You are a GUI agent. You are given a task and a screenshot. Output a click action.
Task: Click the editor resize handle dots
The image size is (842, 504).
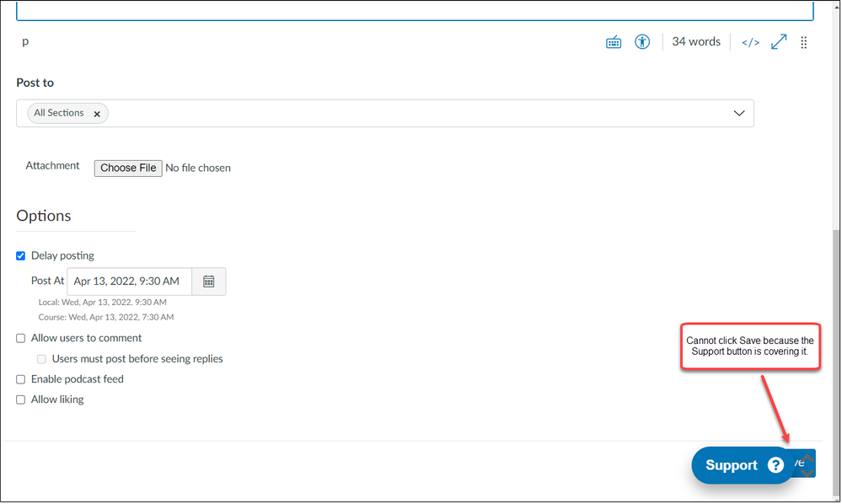[803, 42]
